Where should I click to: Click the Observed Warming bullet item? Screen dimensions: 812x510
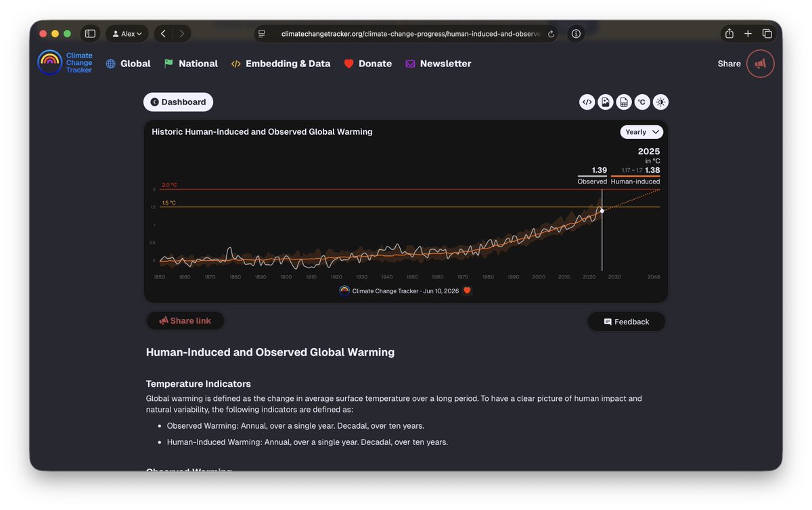pyautogui.click(x=296, y=426)
